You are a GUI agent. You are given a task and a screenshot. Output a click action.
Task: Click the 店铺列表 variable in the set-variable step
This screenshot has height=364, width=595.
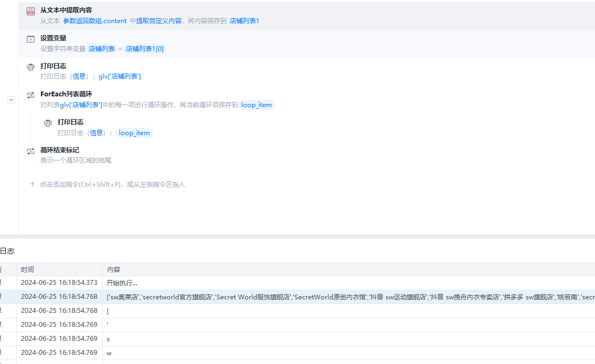tap(102, 48)
